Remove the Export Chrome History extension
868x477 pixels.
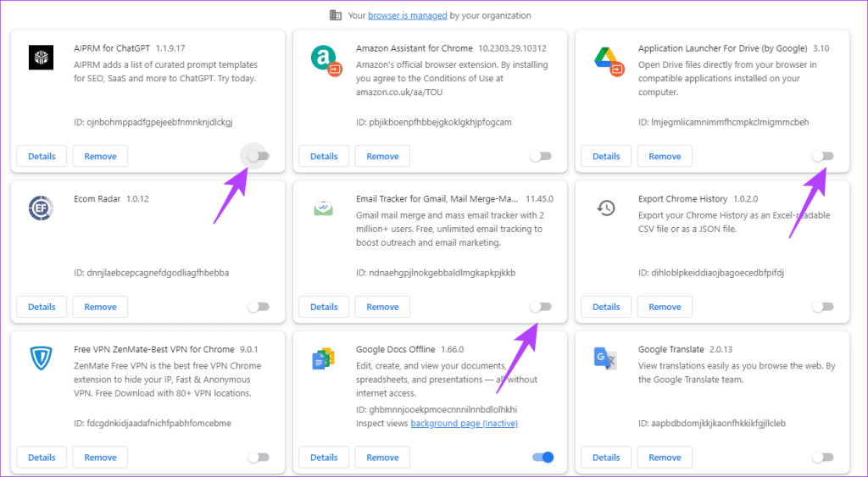point(665,307)
